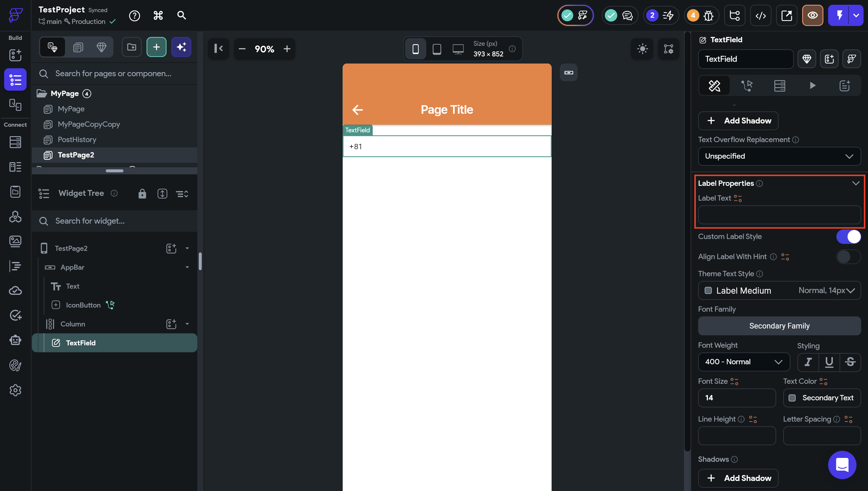Open the developer code view icon

pos(760,16)
